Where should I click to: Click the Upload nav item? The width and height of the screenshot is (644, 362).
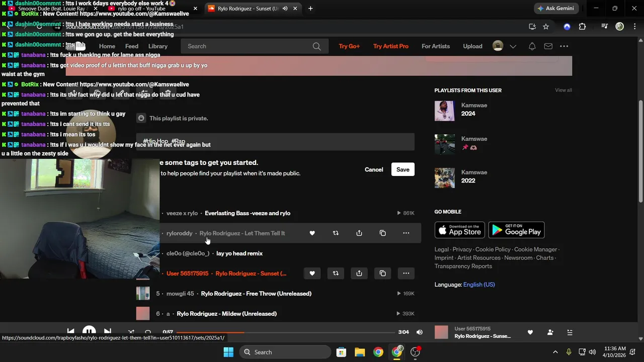point(472,46)
